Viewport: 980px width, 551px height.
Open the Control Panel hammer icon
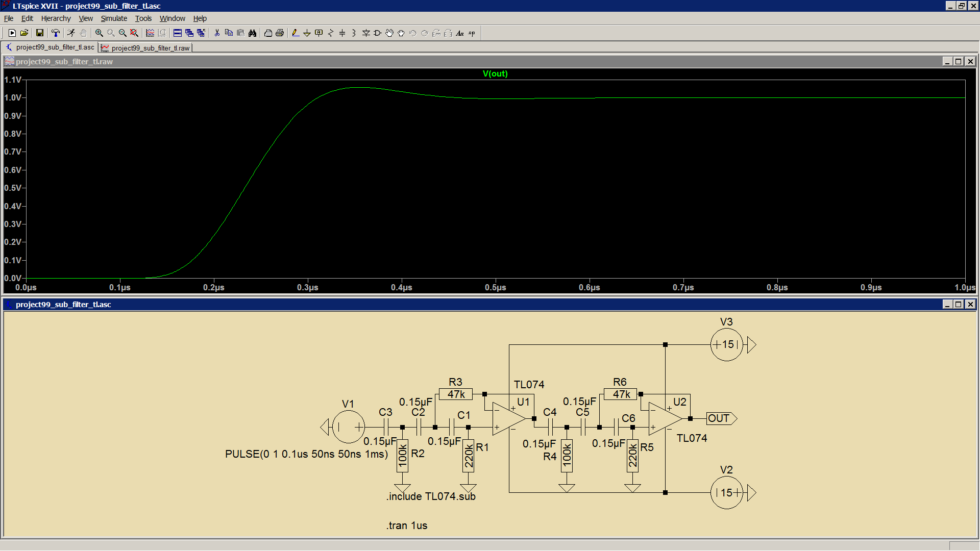click(x=56, y=33)
